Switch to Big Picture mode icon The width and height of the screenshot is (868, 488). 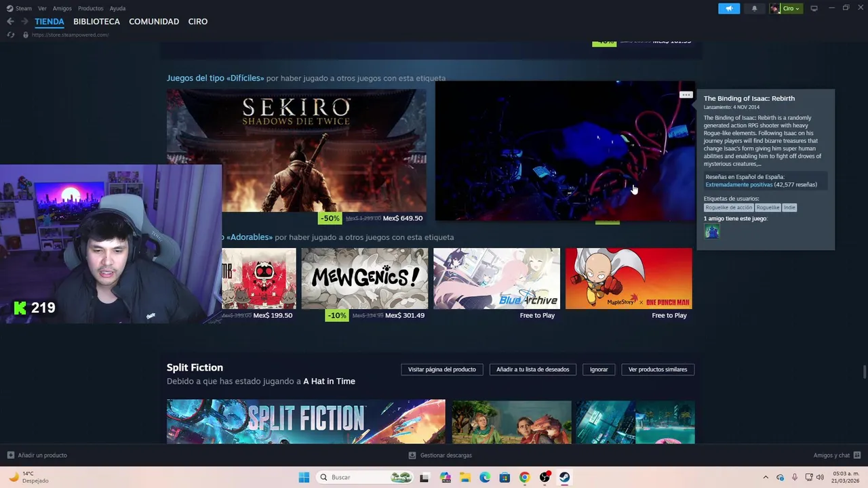814,9
